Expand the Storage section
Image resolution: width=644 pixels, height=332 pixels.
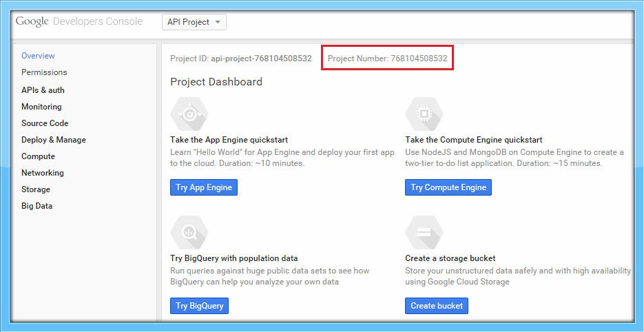36,189
